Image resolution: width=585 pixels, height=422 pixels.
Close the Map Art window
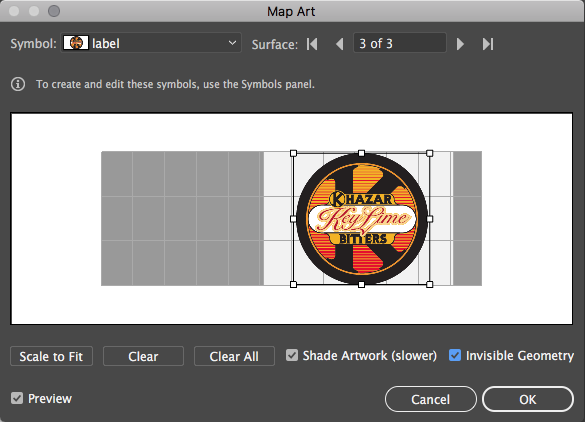click(x=14, y=11)
